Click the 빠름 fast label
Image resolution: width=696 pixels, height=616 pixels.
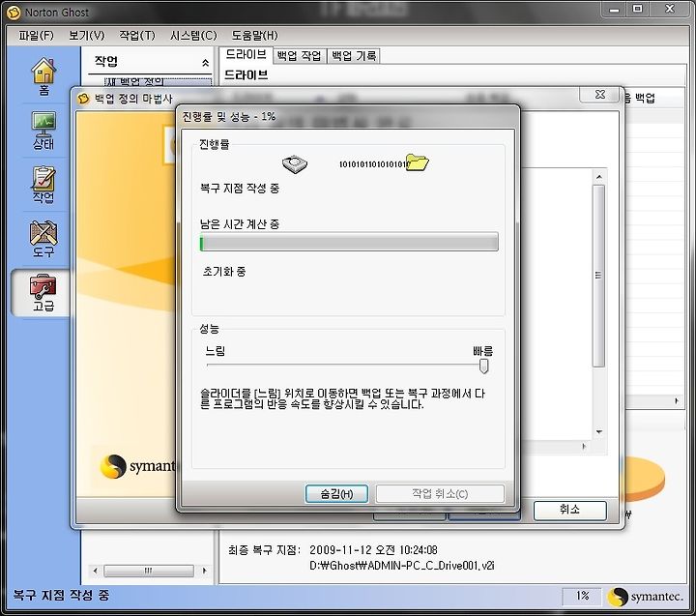tap(482, 351)
